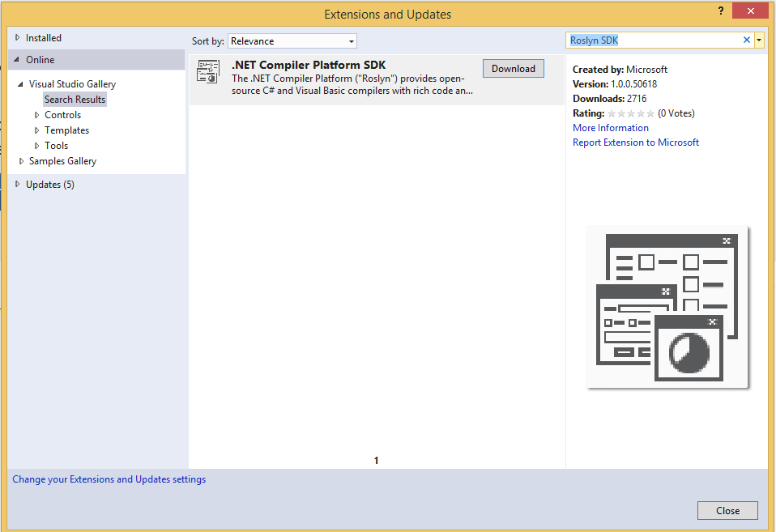This screenshot has width=776, height=532.
Task: Select the Templates tree item
Action: pos(66,130)
